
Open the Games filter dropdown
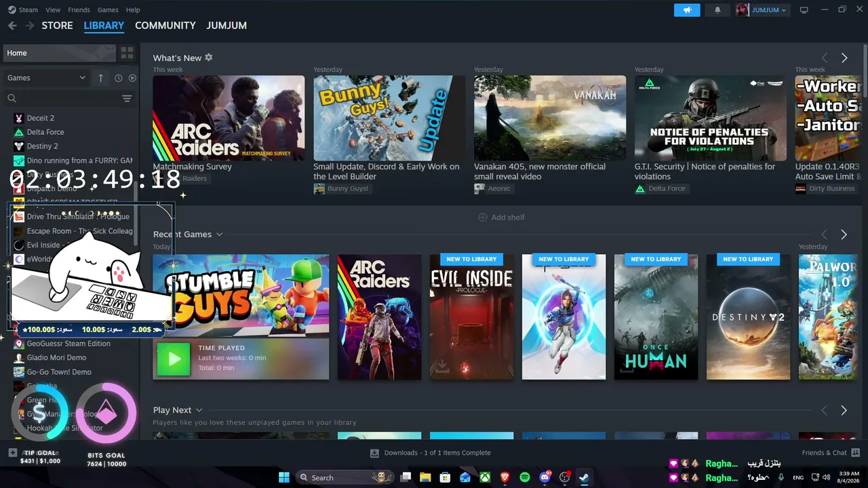(46, 78)
